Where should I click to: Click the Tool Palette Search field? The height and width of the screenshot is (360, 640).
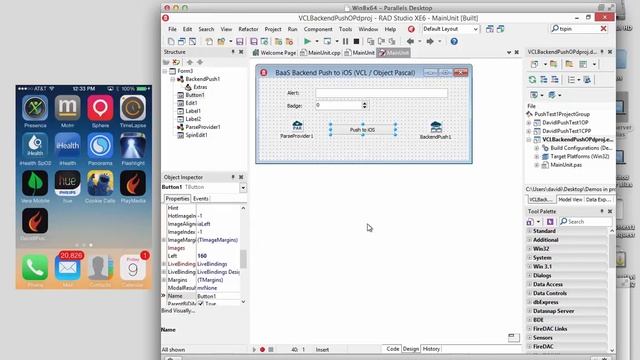586,222
